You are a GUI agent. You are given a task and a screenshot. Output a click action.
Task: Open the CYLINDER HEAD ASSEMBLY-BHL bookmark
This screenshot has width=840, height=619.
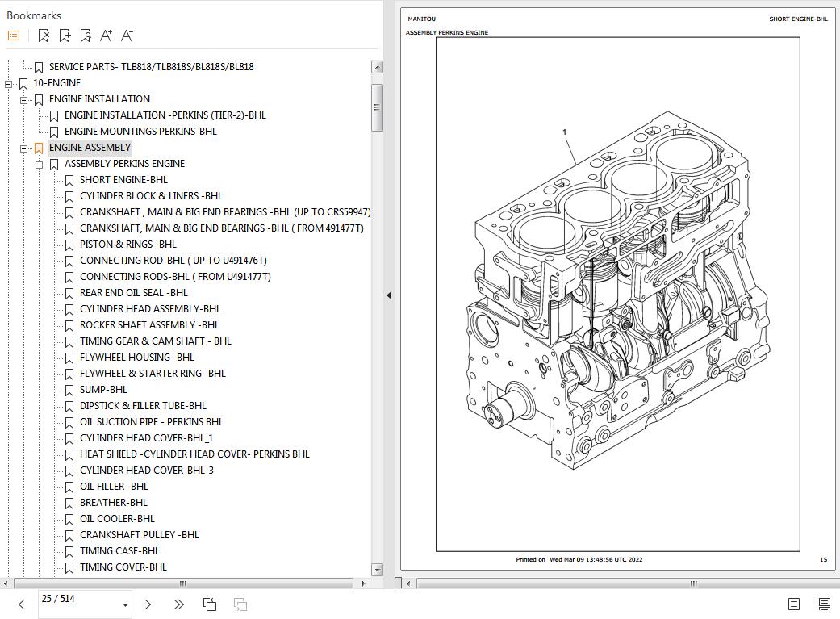pyautogui.click(x=150, y=309)
